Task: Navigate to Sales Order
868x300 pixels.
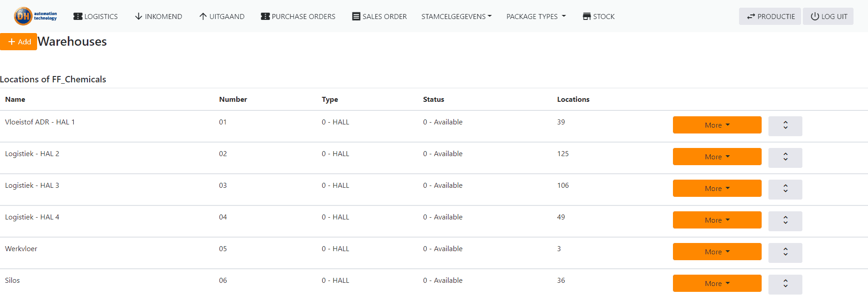Action: click(379, 16)
